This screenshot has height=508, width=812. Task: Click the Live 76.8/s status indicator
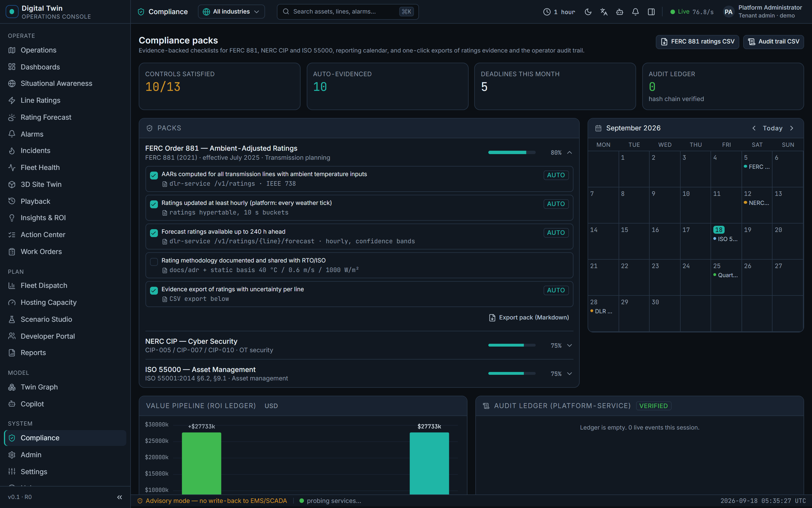coord(692,12)
